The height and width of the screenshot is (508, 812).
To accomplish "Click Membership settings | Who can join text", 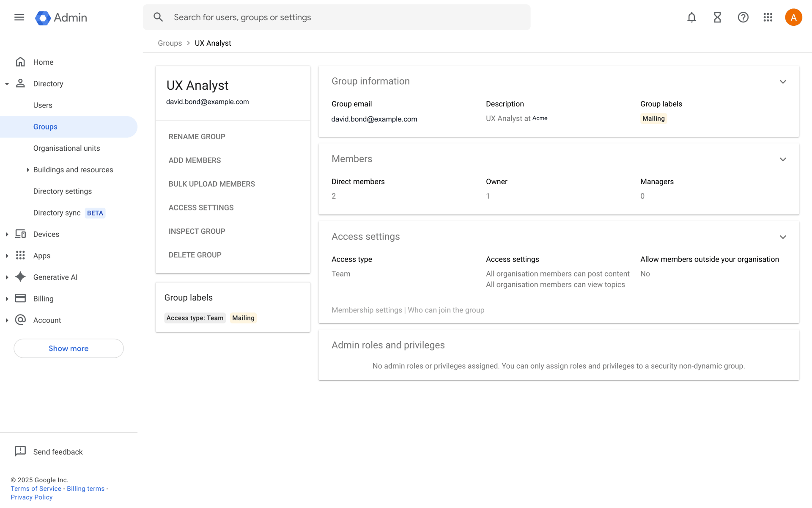I will tap(408, 310).
